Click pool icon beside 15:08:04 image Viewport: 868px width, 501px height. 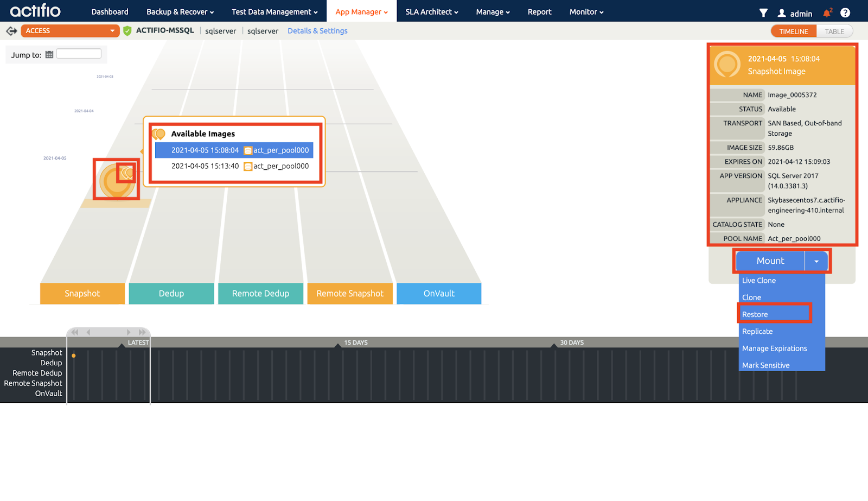[248, 150]
